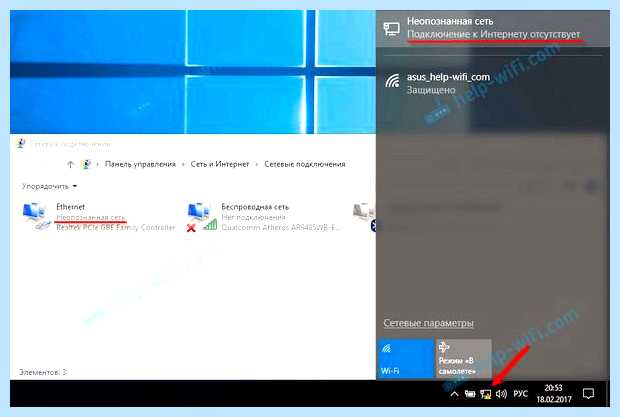Open the Unidentified network (Неопознанная сеть) entry

493,29
